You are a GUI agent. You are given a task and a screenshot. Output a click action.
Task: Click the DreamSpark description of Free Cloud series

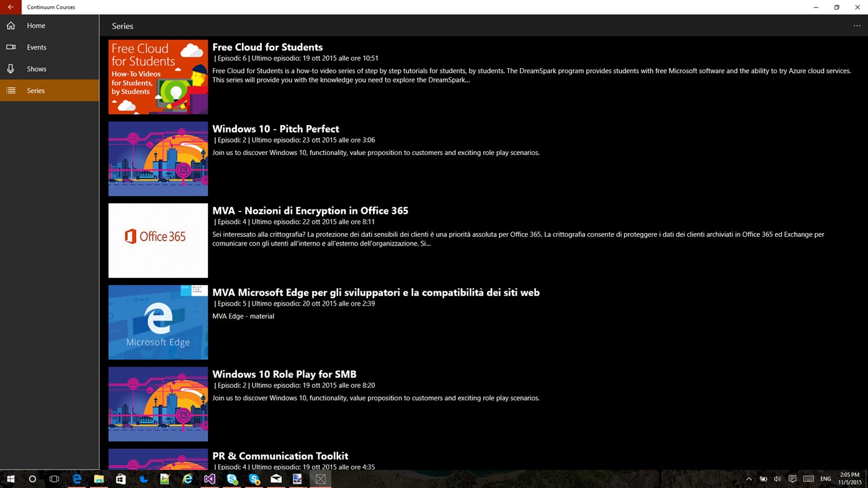(x=532, y=75)
